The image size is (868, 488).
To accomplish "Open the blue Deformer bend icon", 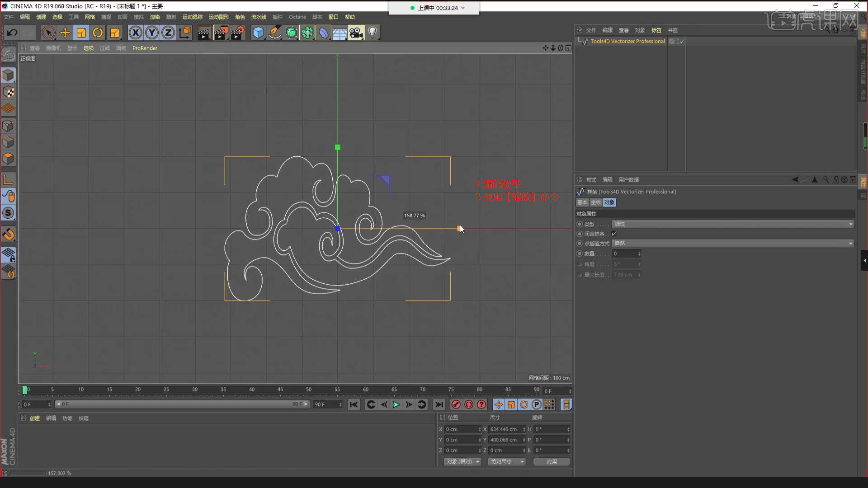I will pos(324,33).
